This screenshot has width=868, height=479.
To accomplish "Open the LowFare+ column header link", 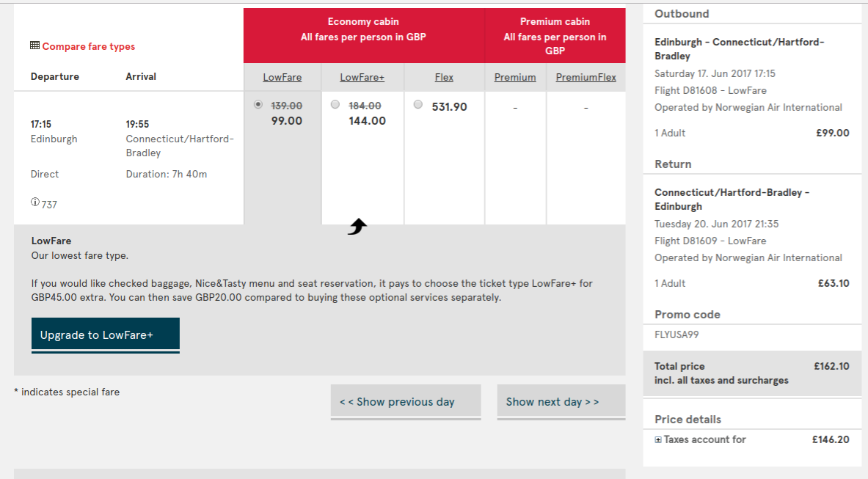I will pyautogui.click(x=362, y=78).
